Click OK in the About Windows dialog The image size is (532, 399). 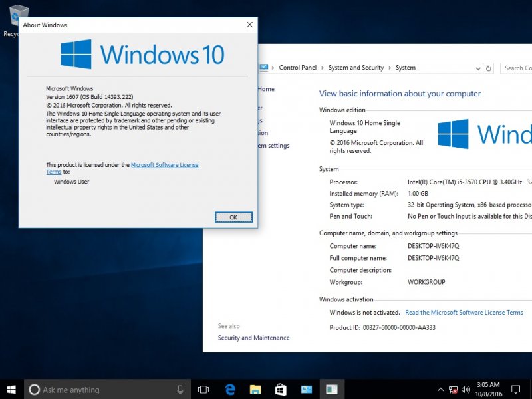point(234,217)
